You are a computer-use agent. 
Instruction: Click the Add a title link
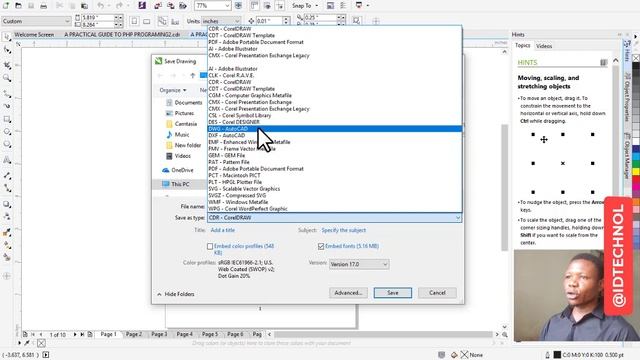tap(222, 230)
